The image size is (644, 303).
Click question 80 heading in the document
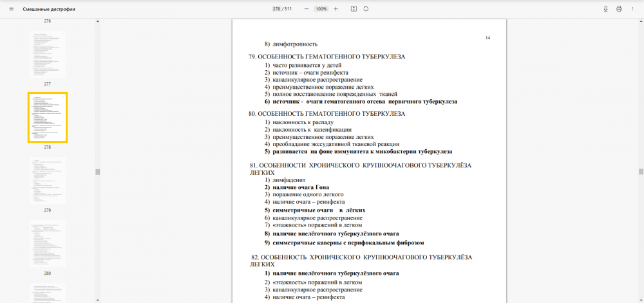coord(327,114)
